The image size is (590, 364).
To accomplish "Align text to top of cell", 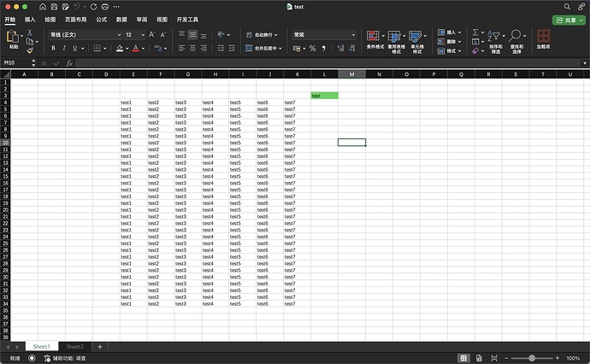I will coord(182,34).
